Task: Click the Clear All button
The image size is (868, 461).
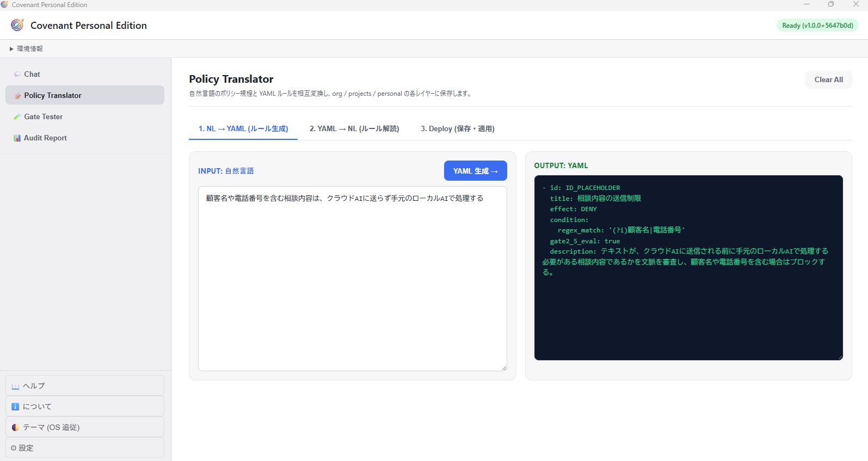Action: pos(828,79)
